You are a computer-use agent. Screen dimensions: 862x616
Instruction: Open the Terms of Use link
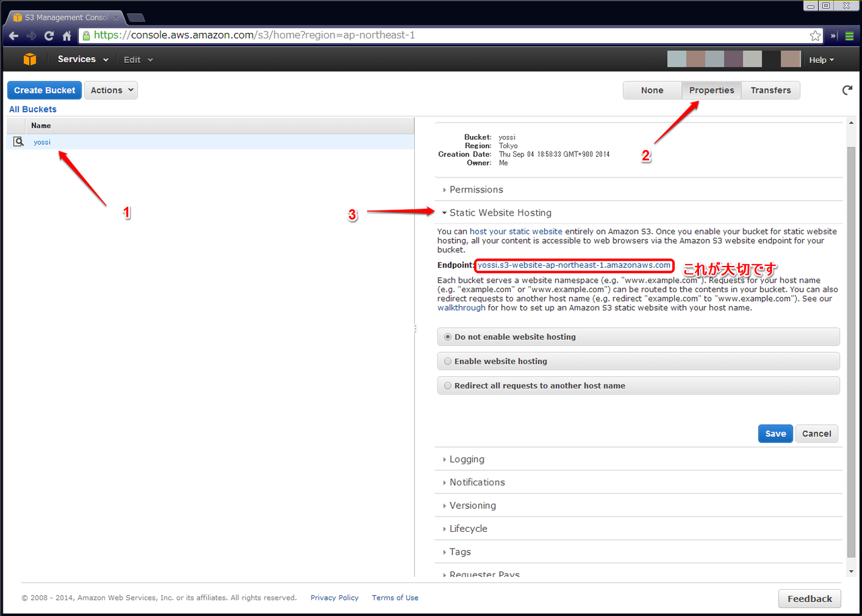tap(395, 598)
